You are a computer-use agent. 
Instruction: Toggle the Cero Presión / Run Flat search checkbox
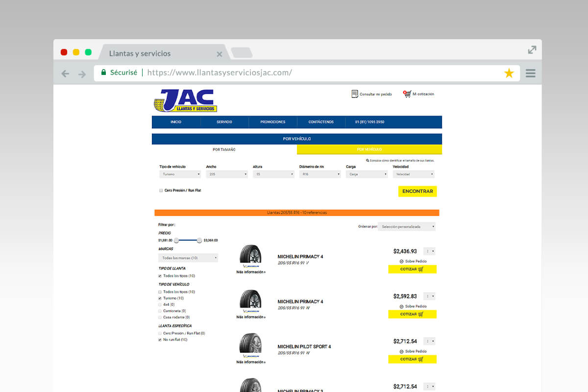click(161, 191)
